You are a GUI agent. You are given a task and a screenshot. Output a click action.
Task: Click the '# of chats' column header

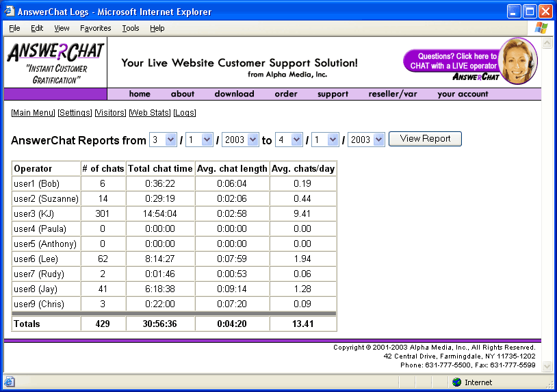coord(103,169)
